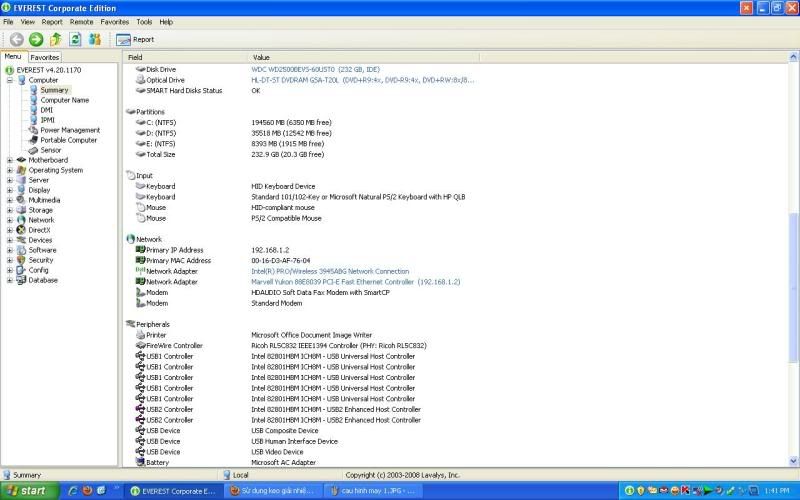The height and width of the screenshot is (500, 800).
Task: Expand the DirectX tree node
Action: click(10, 230)
